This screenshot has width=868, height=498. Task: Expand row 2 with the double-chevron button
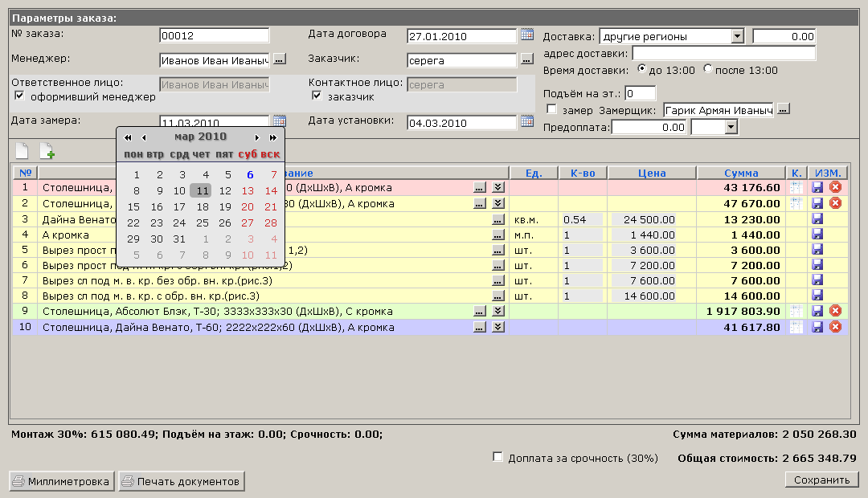click(498, 204)
